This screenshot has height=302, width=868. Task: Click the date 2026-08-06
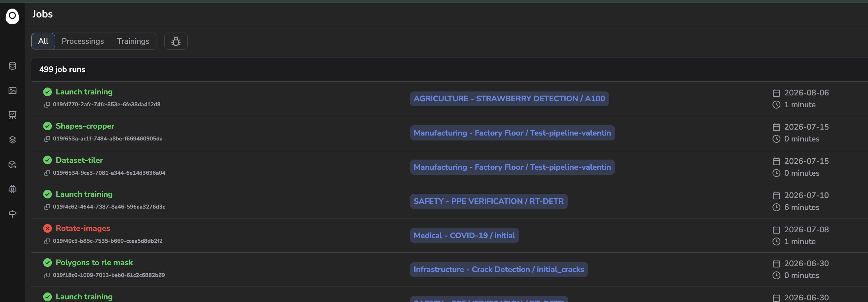806,92
